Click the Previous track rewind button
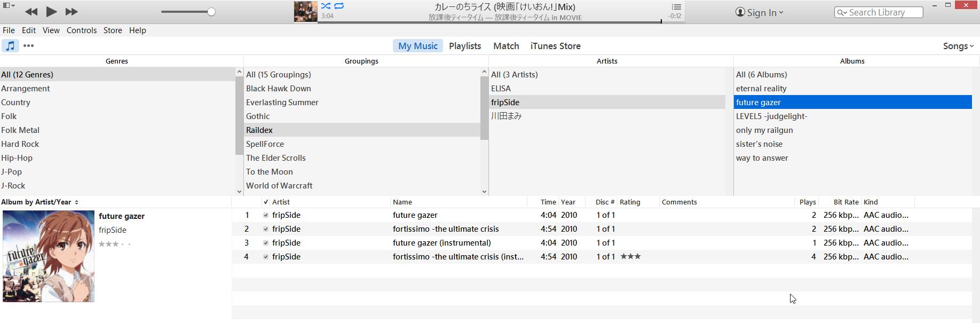The width and height of the screenshot is (980, 323). coord(31,12)
